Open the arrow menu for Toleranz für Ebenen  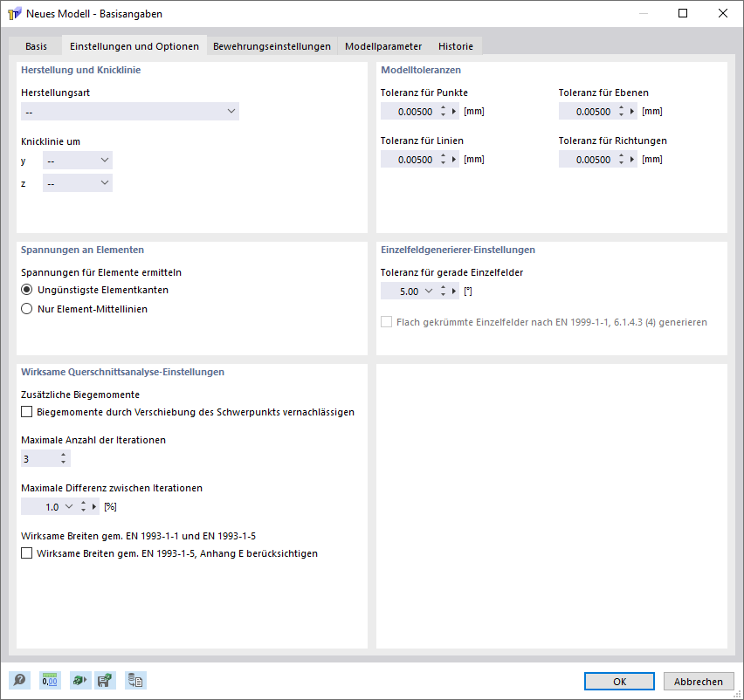click(632, 112)
